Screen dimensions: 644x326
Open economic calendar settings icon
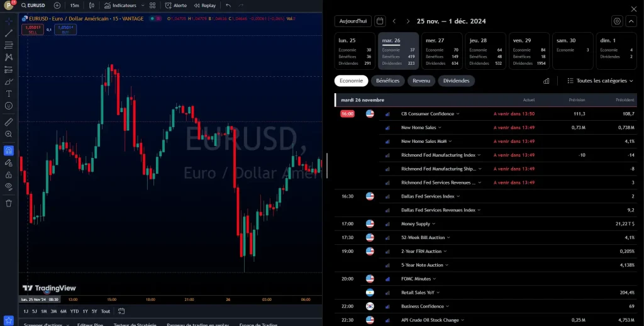coord(618,21)
